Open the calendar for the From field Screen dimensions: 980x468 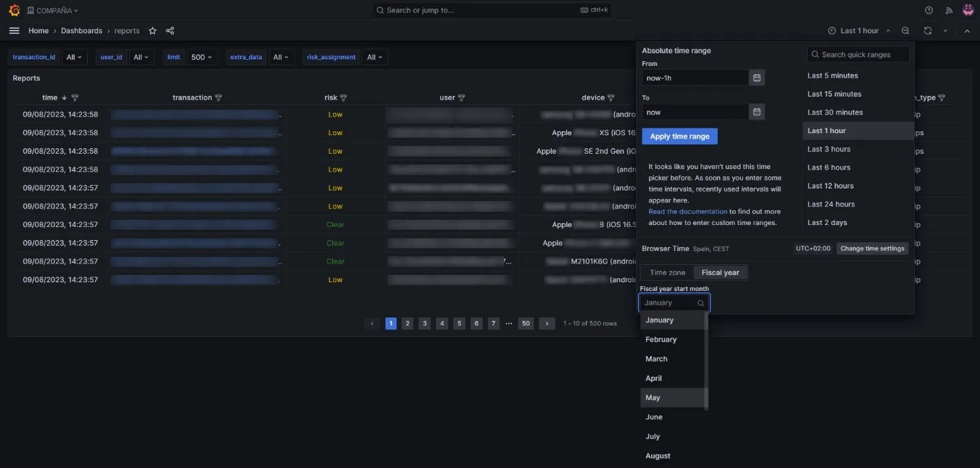(757, 78)
